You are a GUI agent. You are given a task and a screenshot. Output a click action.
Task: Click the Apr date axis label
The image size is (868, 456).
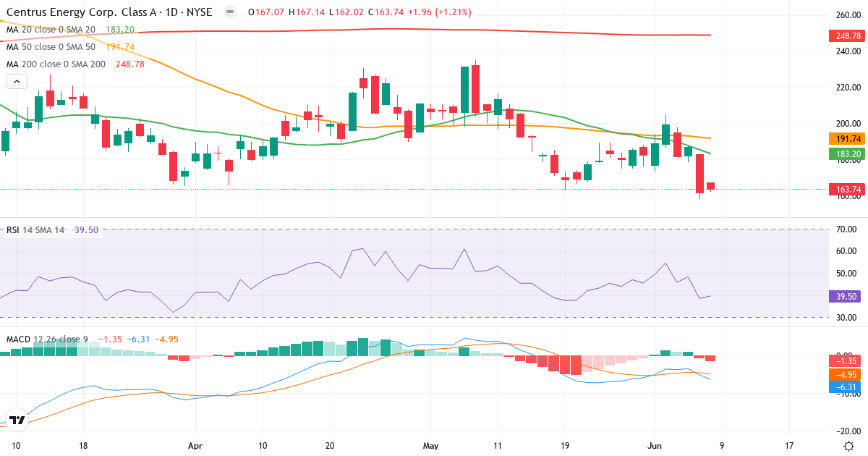pyautogui.click(x=195, y=446)
